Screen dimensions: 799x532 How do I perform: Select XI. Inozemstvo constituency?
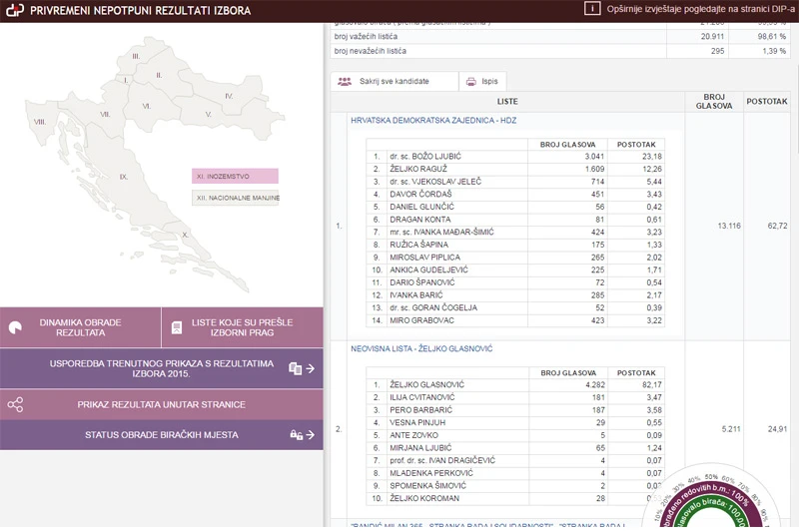tap(235, 176)
